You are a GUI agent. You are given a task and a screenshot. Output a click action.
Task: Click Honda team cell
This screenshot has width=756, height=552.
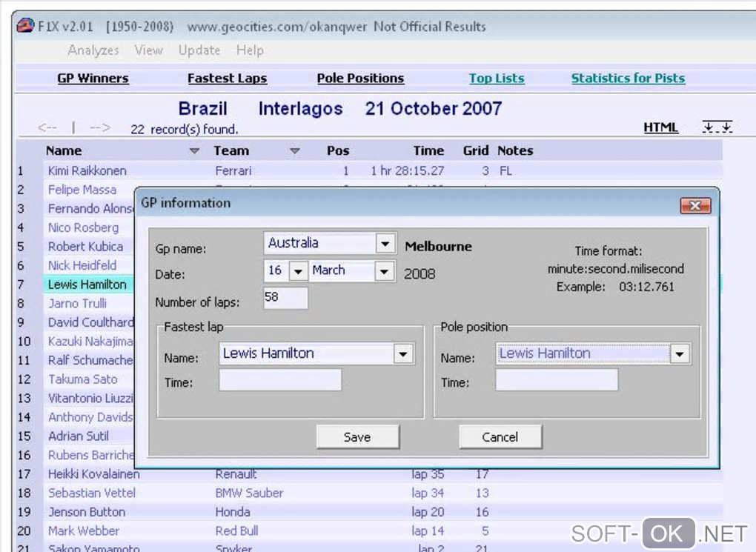(233, 511)
